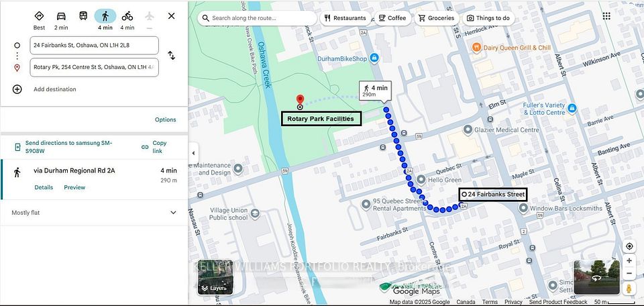This screenshot has width=644, height=306.
Task: Copy link to these directions
Action: pos(154,147)
